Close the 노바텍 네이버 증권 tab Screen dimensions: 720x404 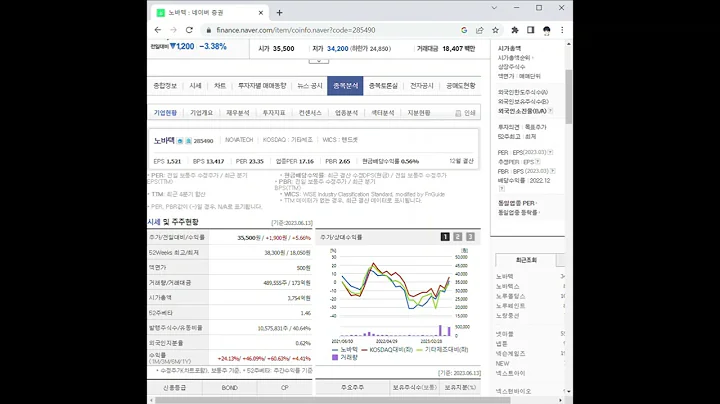pos(261,13)
